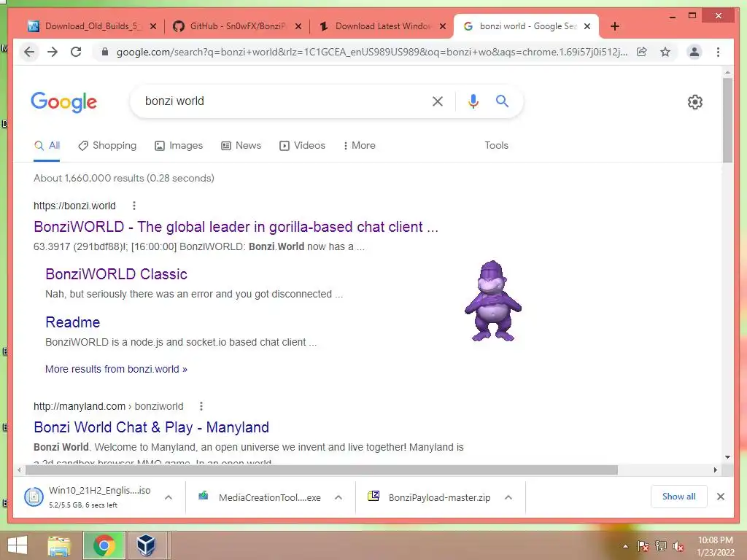Open More results from bonzi.world
This screenshot has width=747, height=560.
point(116,369)
